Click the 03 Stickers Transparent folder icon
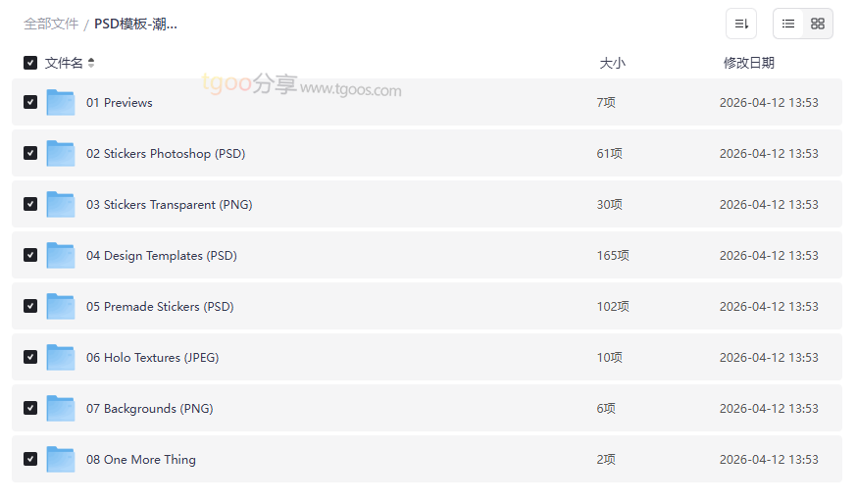Screen dimensions: 857x504 [x=61, y=204]
